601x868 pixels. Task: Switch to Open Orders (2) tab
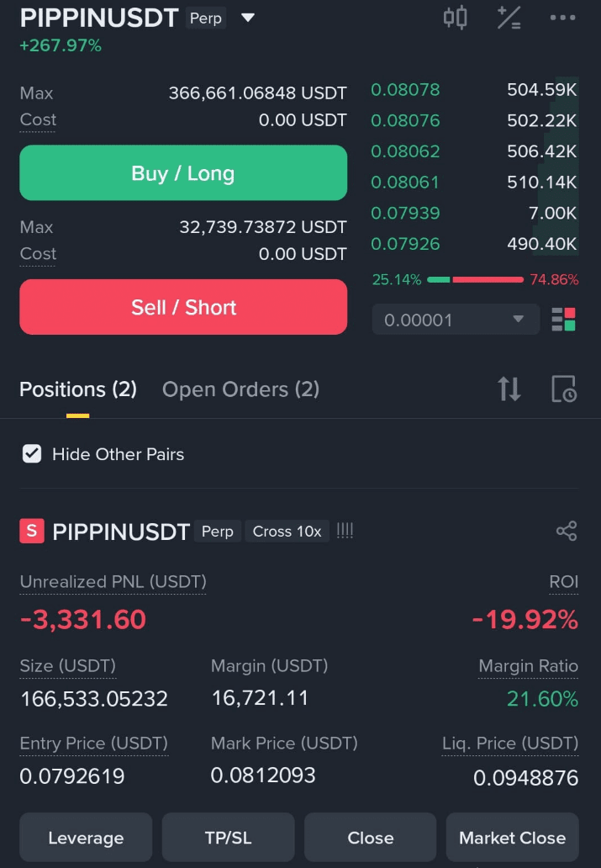coord(240,389)
